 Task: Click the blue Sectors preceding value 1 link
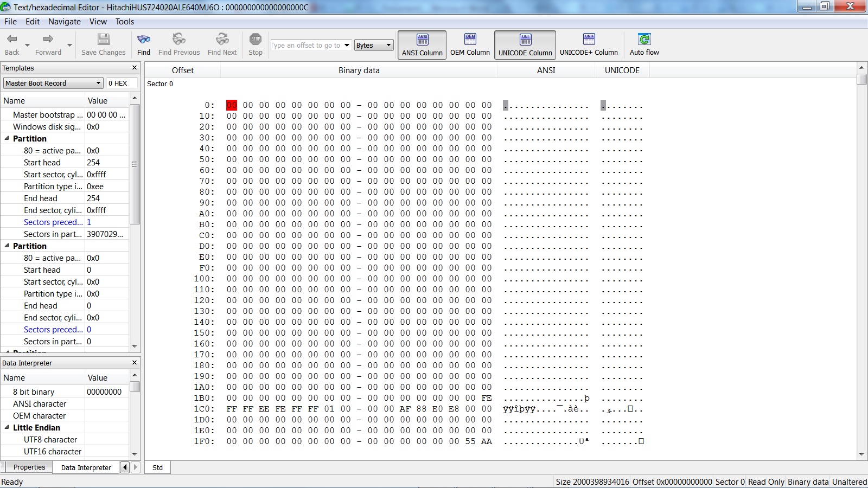coord(89,222)
